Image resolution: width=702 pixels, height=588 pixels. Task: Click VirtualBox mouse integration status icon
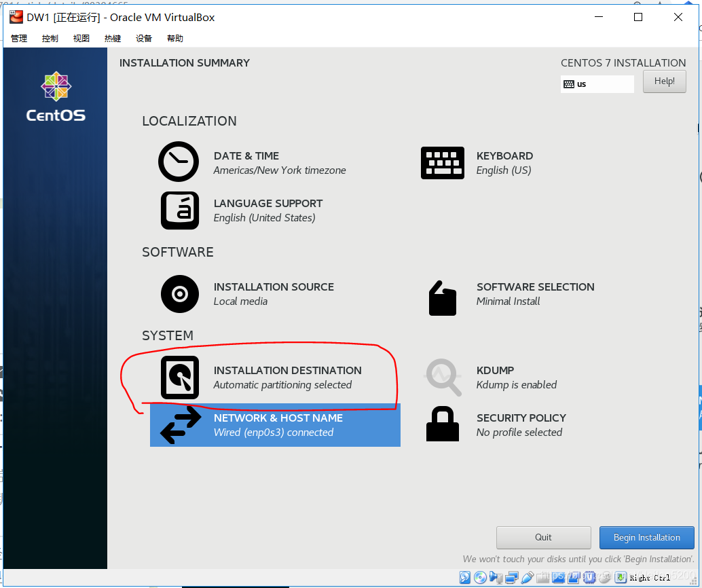click(605, 577)
